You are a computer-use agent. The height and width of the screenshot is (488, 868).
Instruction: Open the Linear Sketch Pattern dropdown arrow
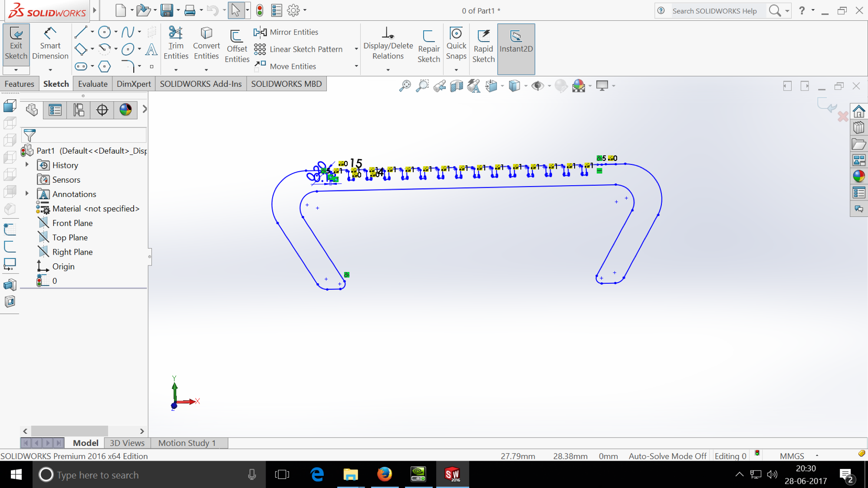pyautogui.click(x=356, y=49)
